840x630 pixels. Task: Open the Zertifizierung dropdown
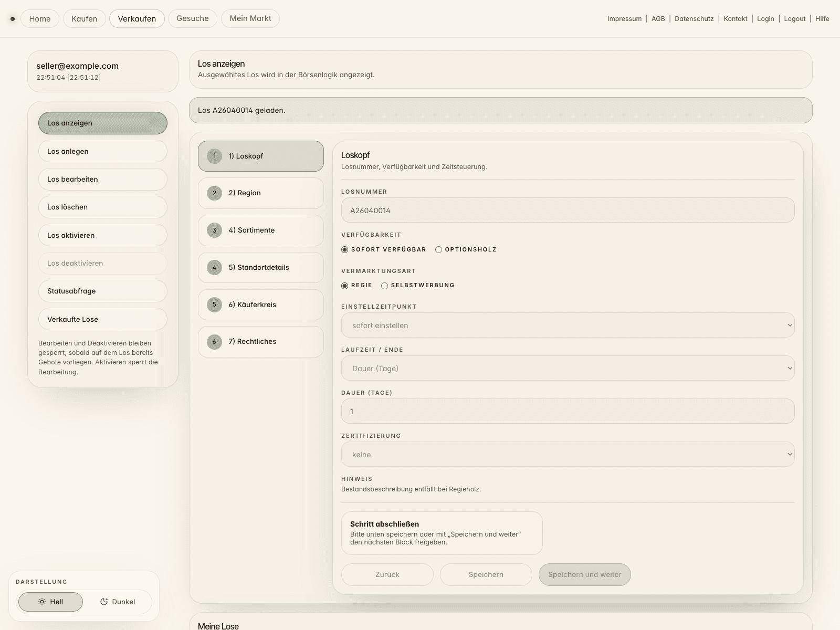pyautogui.click(x=568, y=455)
